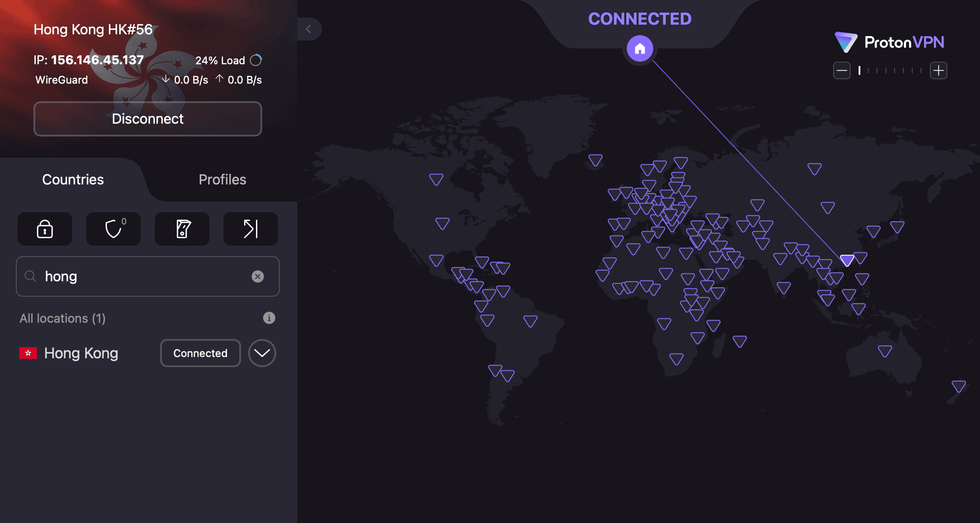Click the All locations info icon
This screenshot has width=980, height=523.
[269, 318]
